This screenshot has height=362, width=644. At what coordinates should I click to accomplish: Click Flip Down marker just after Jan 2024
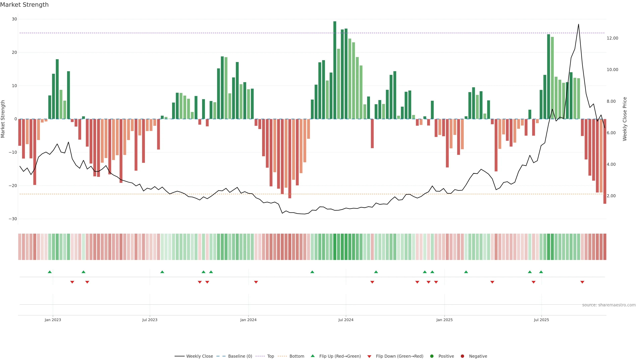(x=256, y=282)
